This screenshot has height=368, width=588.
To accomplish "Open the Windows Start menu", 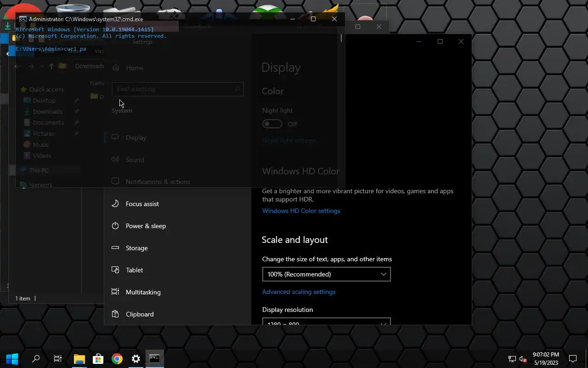I will (x=12, y=359).
